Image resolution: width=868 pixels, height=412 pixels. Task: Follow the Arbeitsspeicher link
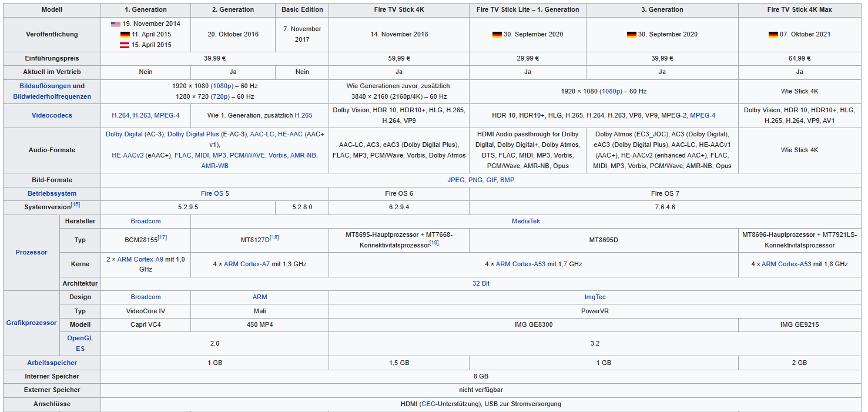52,363
